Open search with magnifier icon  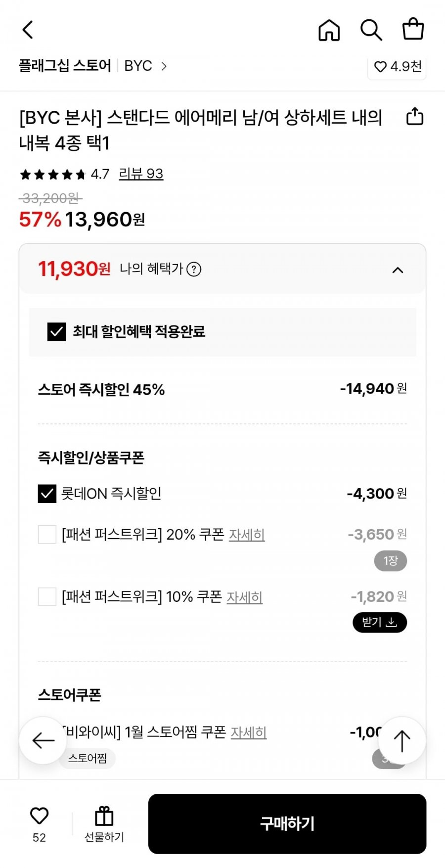(x=371, y=30)
